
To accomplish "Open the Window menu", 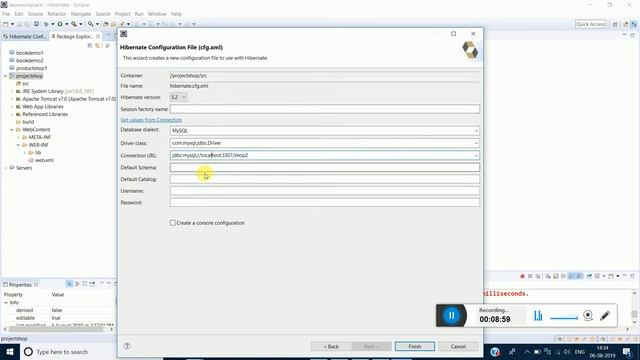I will tap(157, 14).
